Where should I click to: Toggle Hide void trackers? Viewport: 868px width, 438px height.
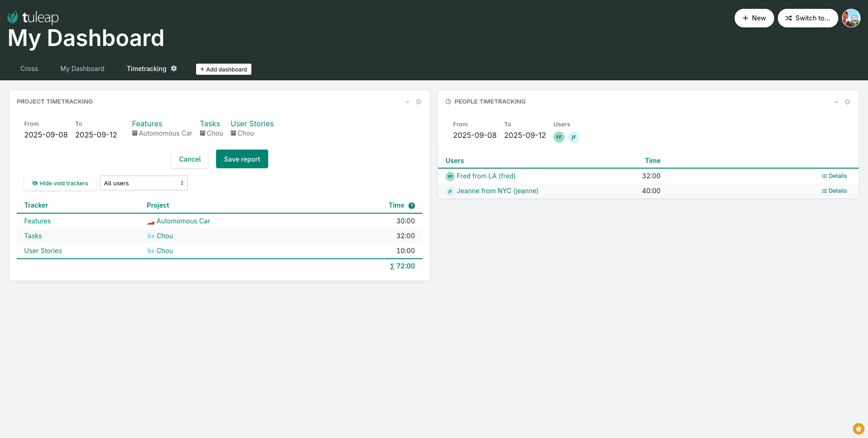click(x=60, y=183)
